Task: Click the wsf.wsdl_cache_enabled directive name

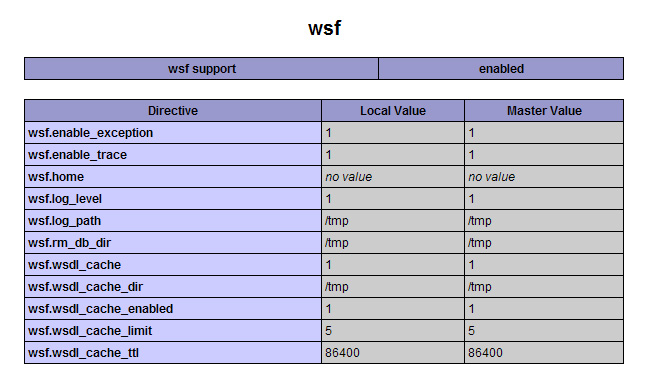Action: pos(100,309)
